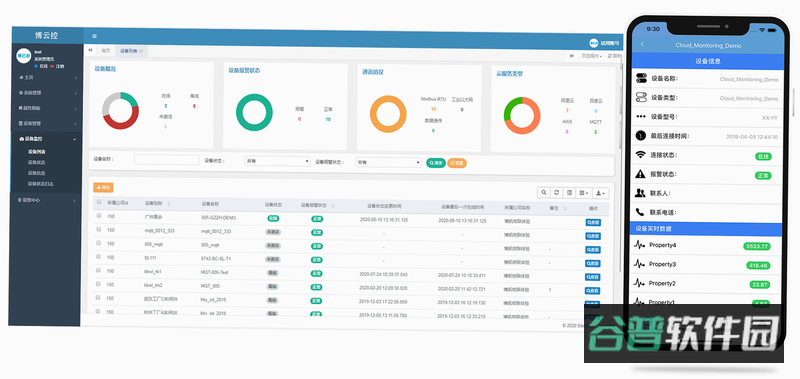This screenshot has width=800, height=379.
Task: Select 设备状态 submenu item
Action: point(37,162)
